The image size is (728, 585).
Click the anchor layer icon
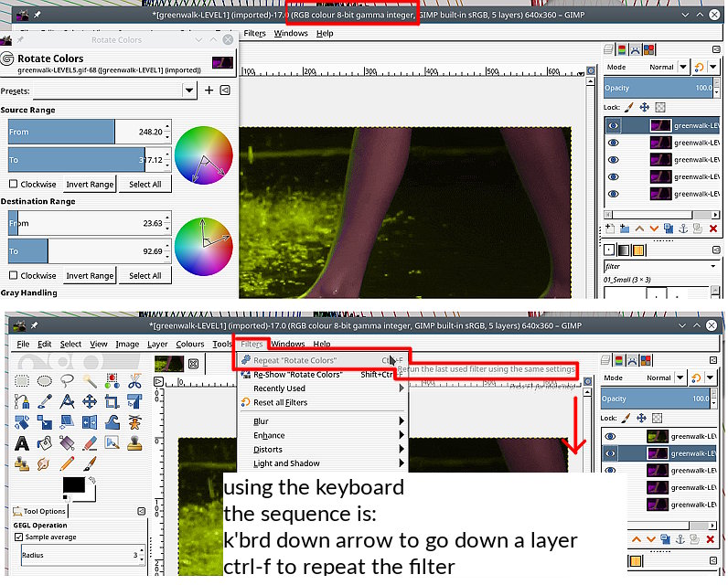pyautogui.click(x=683, y=228)
